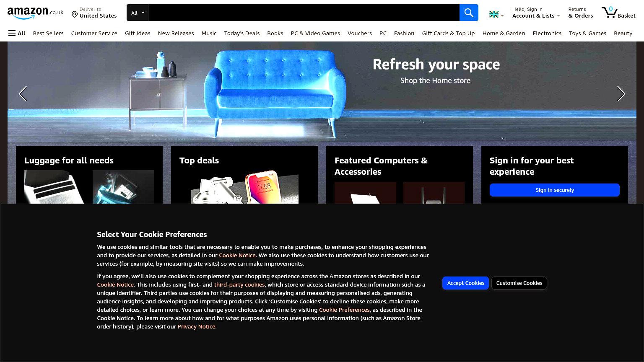Open Electronics section
This screenshot has height=362, width=644.
pos(547,33)
